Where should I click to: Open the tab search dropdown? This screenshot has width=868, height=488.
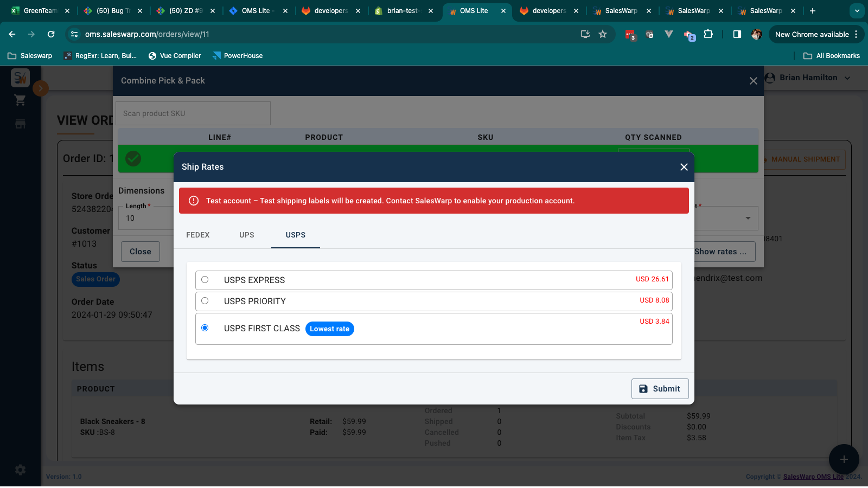[x=857, y=11]
